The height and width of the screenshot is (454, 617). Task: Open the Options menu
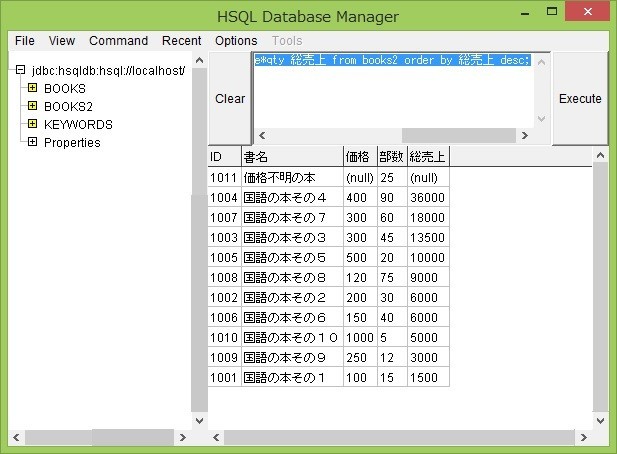(236, 41)
